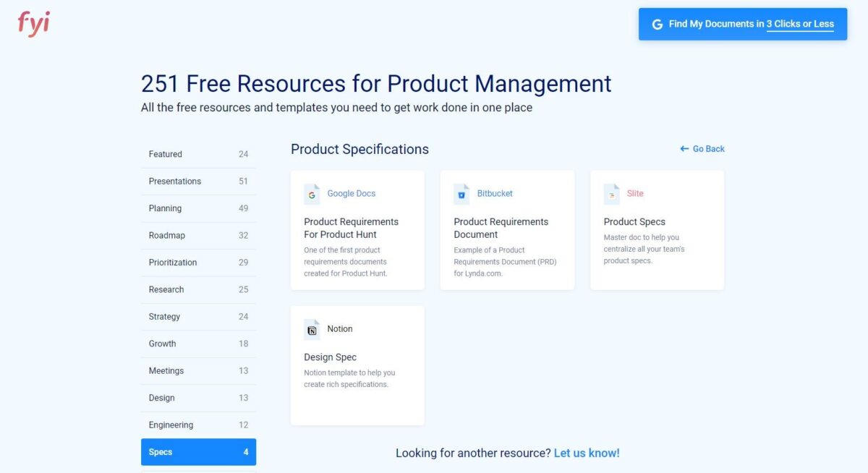Click the Research count 25

coord(243,289)
